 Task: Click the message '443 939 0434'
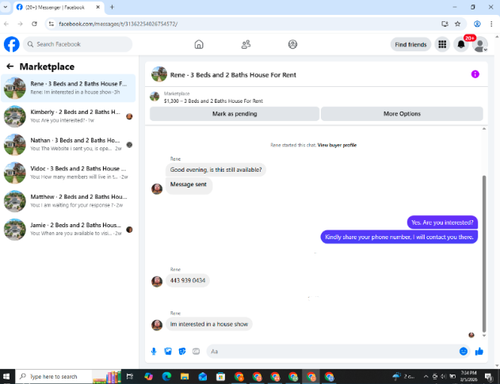(x=188, y=280)
